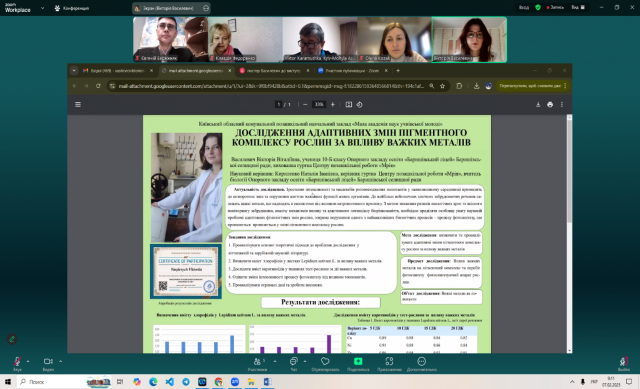Screen dimensions: 640x389
Task: Open PDF viewer more actions menu
Action: pyautogui.click(x=562, y=104)
